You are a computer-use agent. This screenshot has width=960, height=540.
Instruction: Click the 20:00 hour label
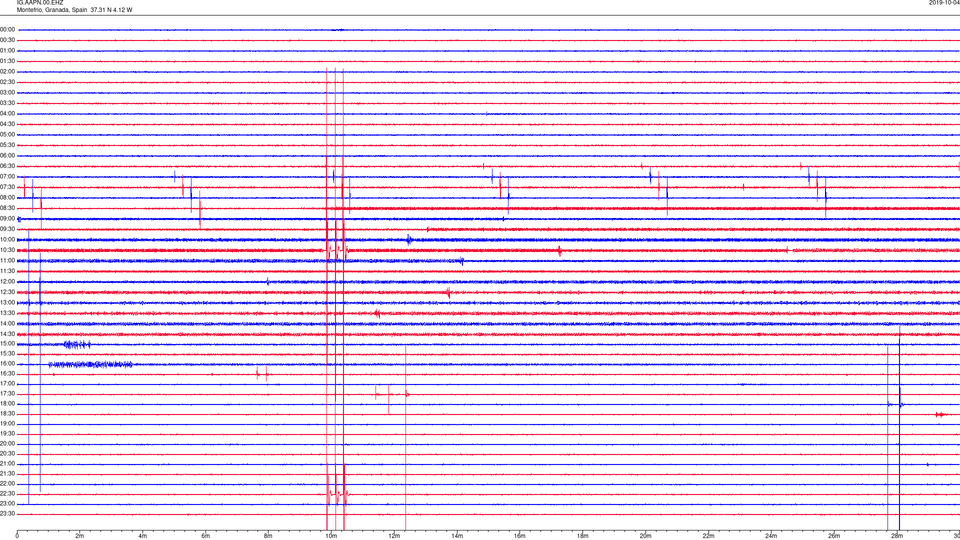[7, 444]
